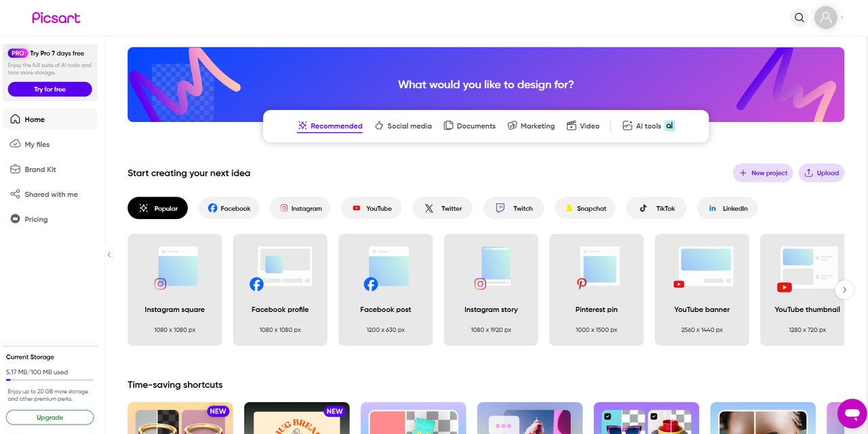Click the Pinterest icon on Pinterest pin card
This screenshot has width=868, height=434.
pos(582,284)
